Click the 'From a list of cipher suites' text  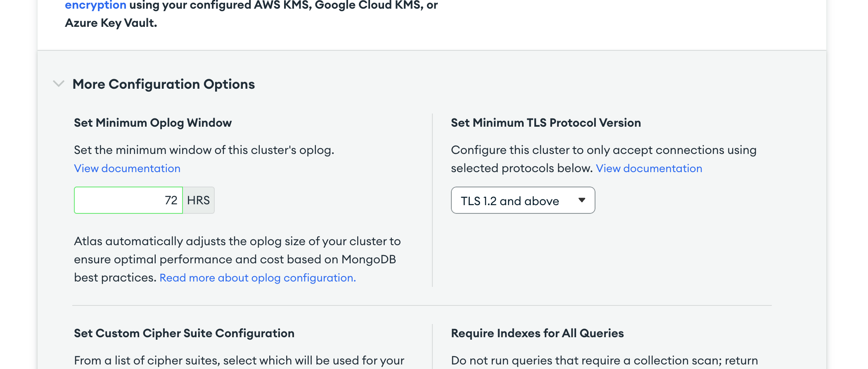239,360
